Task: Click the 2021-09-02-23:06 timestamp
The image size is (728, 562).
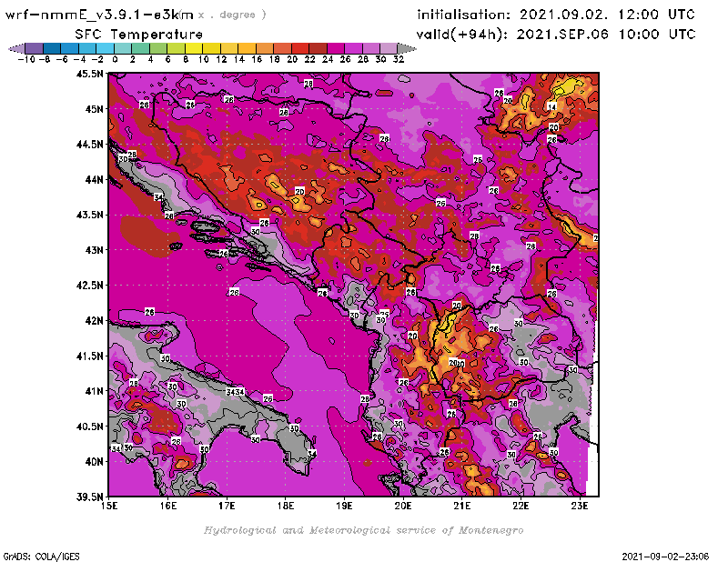Action: pyautogui.click(x=665, y=556)
